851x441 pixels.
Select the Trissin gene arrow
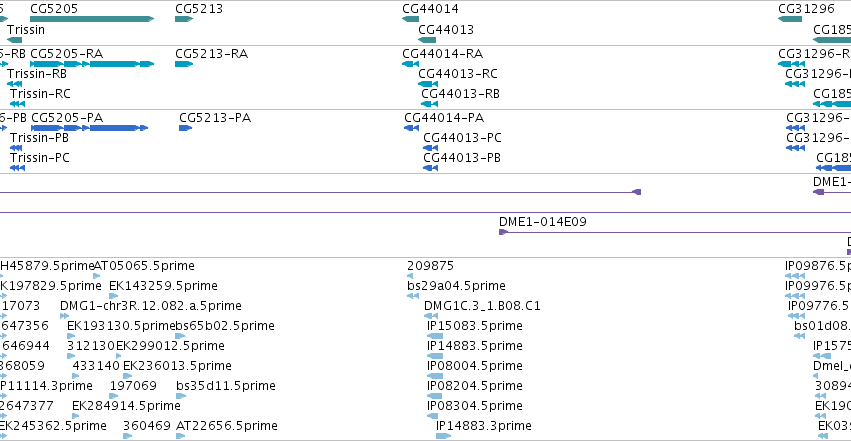click(x=15, y=40)
